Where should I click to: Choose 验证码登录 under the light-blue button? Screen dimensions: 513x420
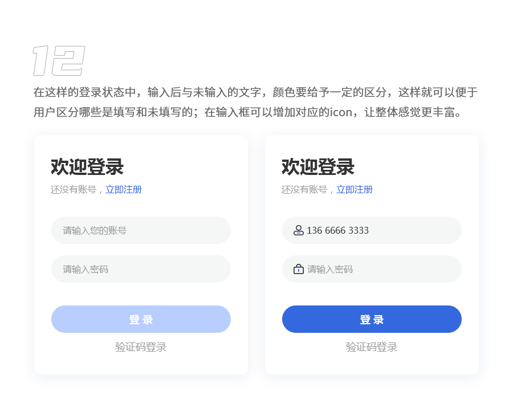point(141,347)
